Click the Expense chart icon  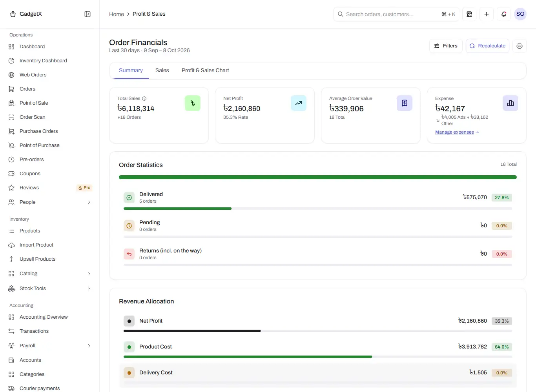[510, 103]
